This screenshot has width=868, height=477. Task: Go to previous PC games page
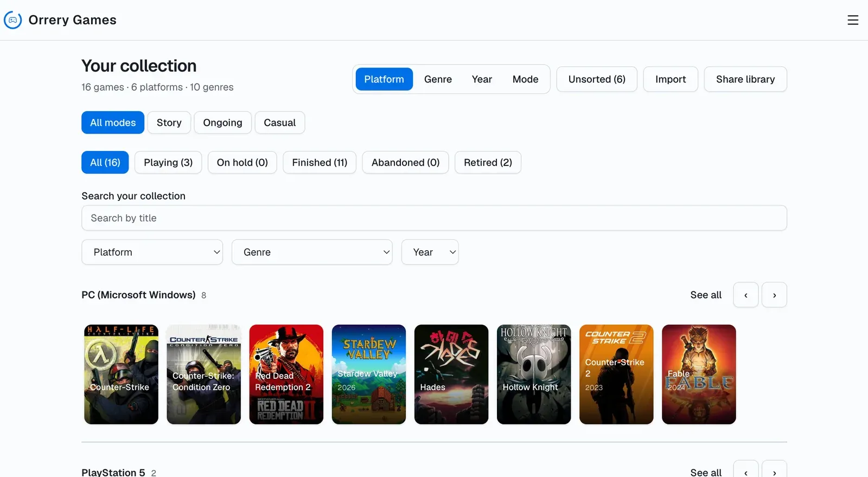tap(746, 295)
